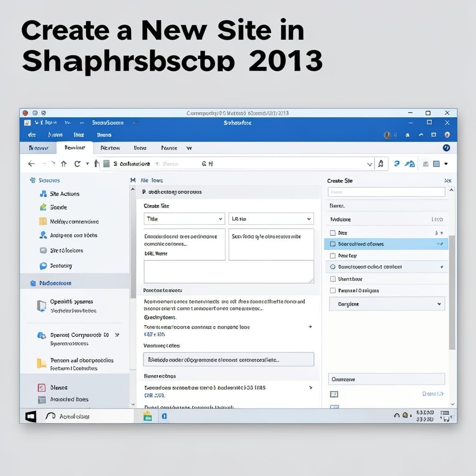The width and height of the screenshot is (476, 476).
Task: Toggle the Neoc fey checkbox
Action: (333, 256)
